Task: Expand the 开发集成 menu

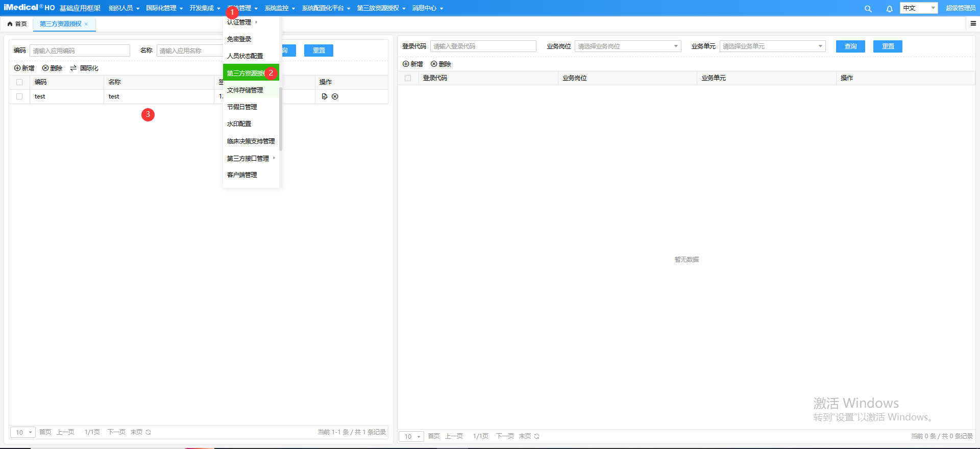Action: (x=205, y=8)
